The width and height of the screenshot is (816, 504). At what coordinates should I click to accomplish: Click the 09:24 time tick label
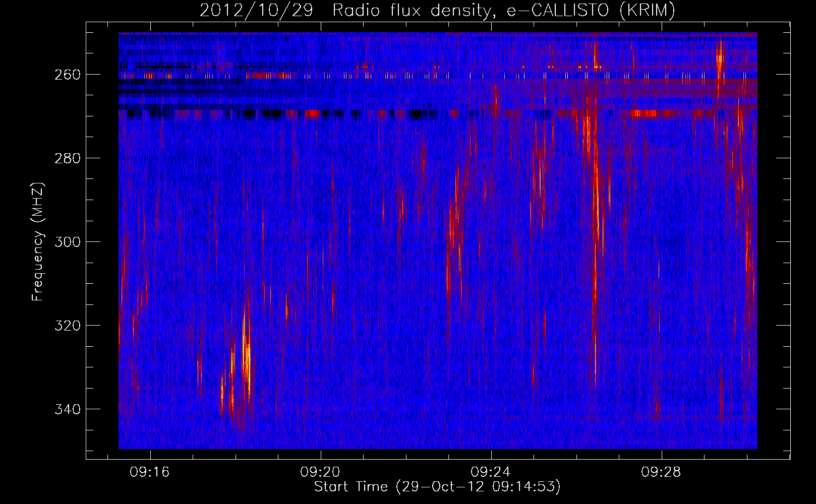pos(491,472)
